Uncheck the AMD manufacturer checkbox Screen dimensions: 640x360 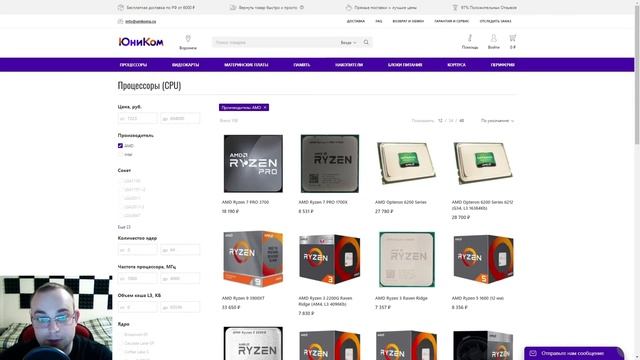coord(120,146)
